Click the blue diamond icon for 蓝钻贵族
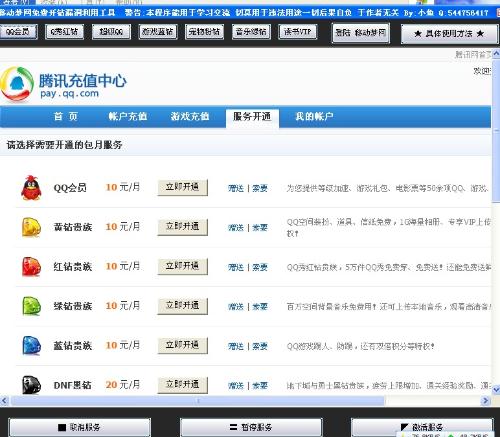Screen dimensions: 500x437 tap(31, 345)
